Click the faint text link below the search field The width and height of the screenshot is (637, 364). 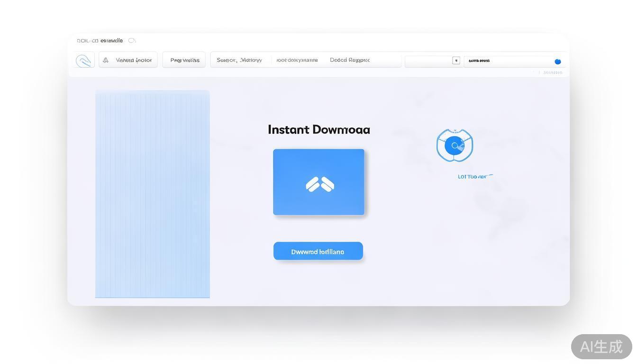click(x=552, y=73)
